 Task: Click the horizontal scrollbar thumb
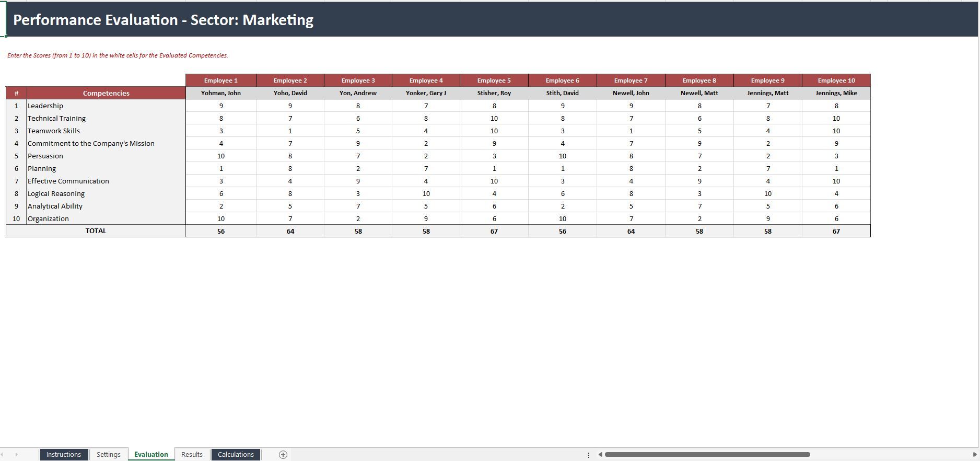tap(707, 455)
